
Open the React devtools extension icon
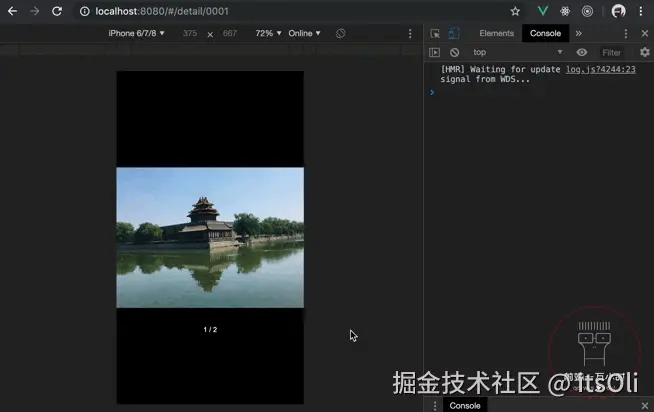tap(565, 11)
